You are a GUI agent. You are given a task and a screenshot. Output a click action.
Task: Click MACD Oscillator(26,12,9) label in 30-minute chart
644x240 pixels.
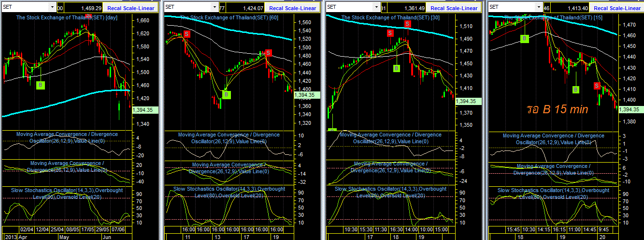pyautogui.click(x=391, y=138)
